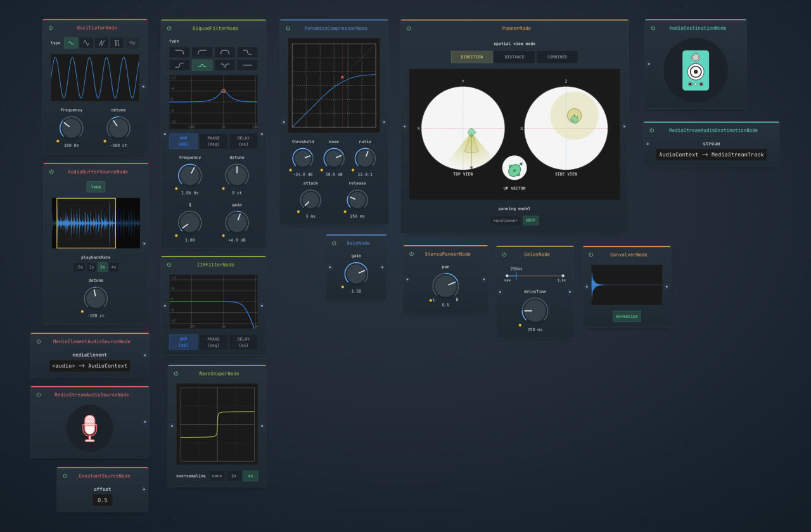The image size is (811, 532).
Task: Select the equalpower panning model
Action: coord(506,220)
